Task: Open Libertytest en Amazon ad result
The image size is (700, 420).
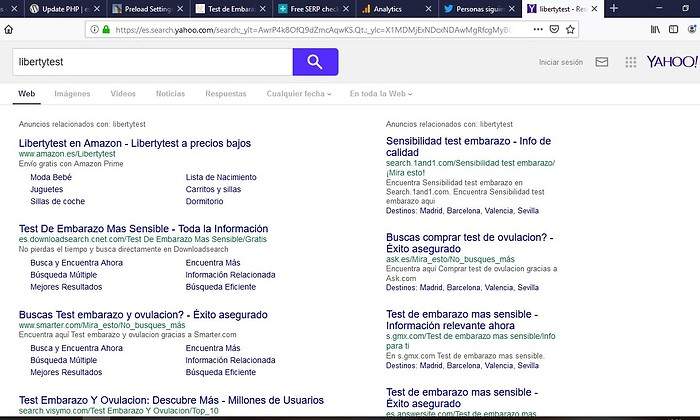Action: [135, 143]
